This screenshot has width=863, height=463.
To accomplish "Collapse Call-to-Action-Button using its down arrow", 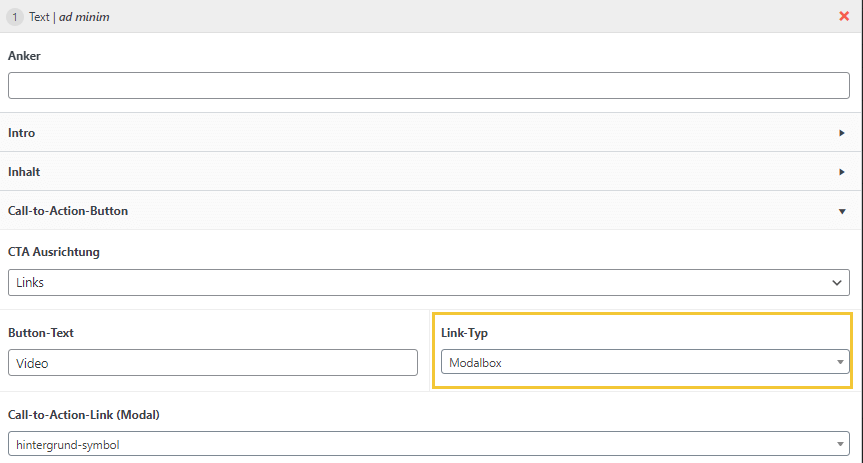I will pos(841,211).
